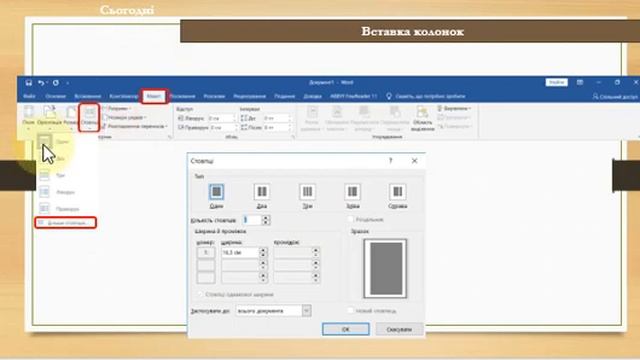Open the Breaks (Розриви) dropdown in ribbon
The height and width of the screenshot is (360, 640).
click(x=116, y=109)
